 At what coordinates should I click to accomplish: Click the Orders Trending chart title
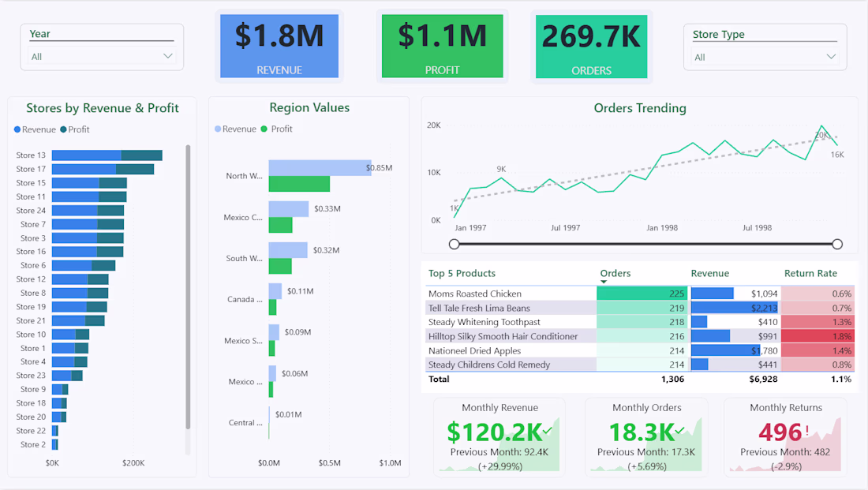click(x=640, y=108)
